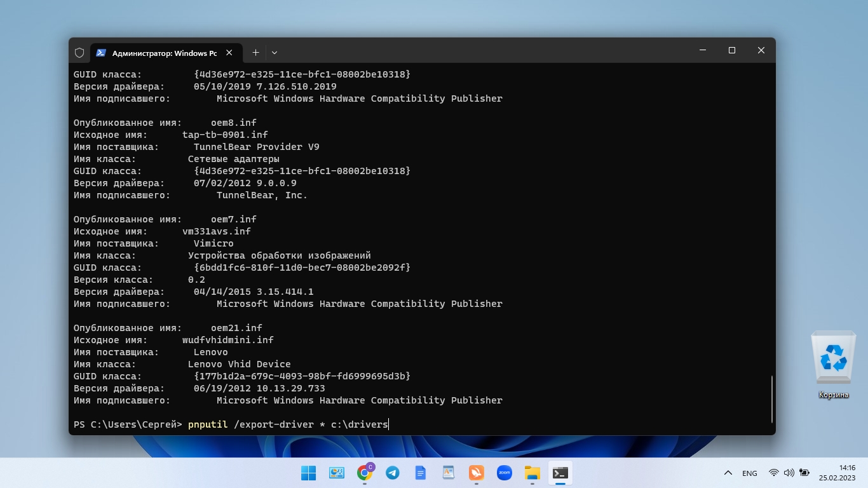Screen dimensions: 868x488
Task: Click the c:\drivers path in the command
Action: [x=360, y=424]
